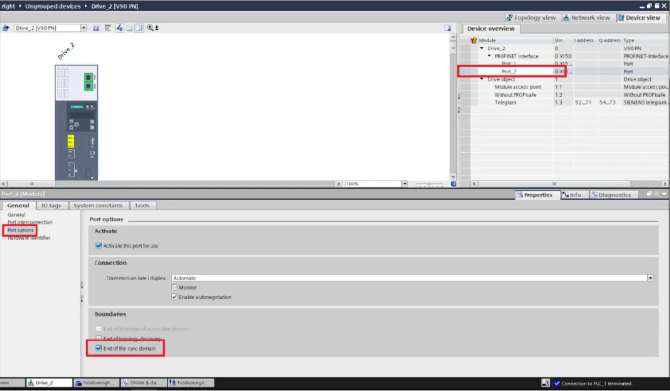Image resolution: width=670 pixels, height=391 pixels.
Task: Open the Transmission rate / duplex dropdown
Action: (x=650, y=278)
